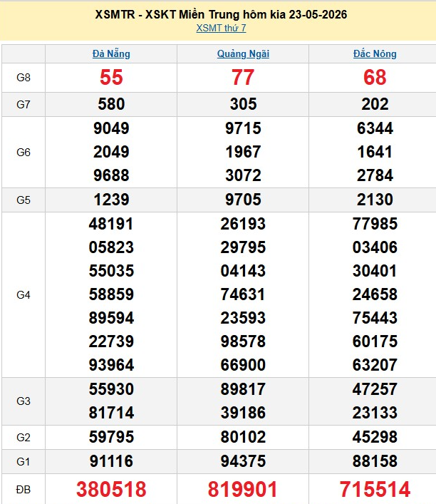Click the G7 value 305

tap(243, 104)
